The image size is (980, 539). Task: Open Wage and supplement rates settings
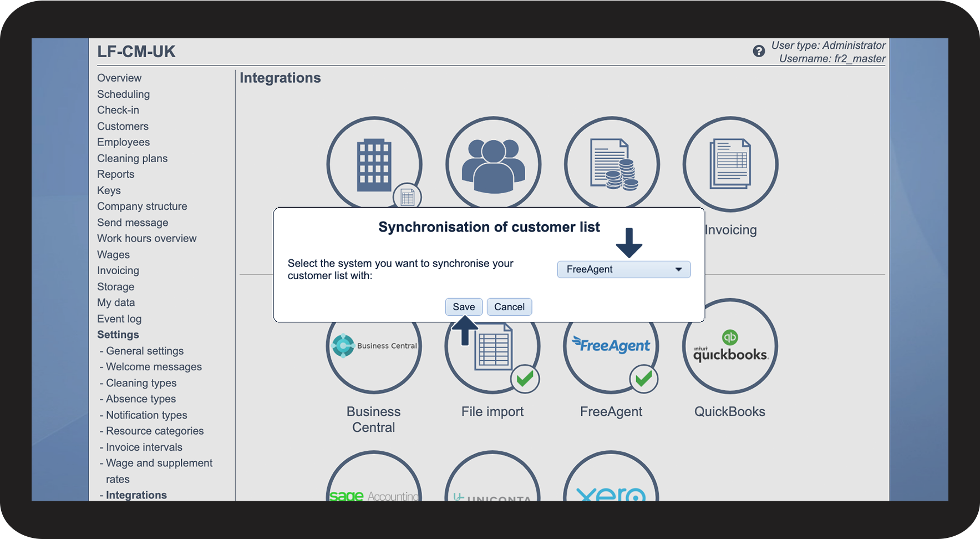click(x=159, y=471)
